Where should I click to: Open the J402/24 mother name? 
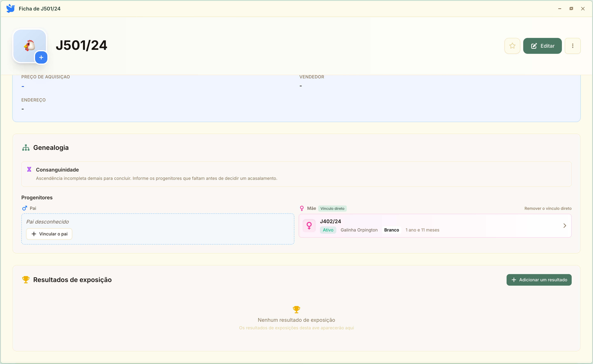coord(330,221)
